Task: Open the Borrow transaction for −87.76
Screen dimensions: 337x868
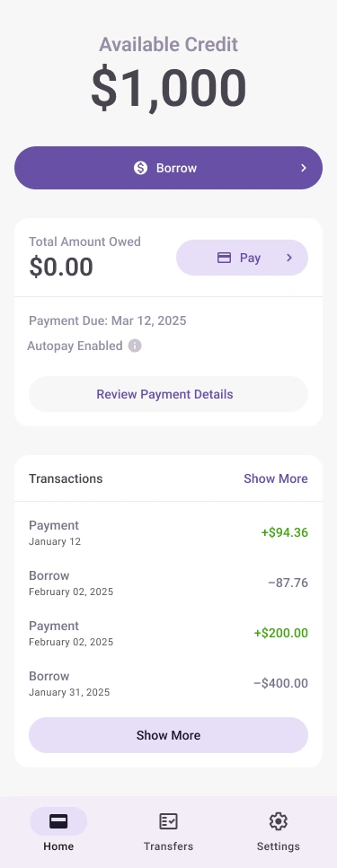Action: click(169, 583)
